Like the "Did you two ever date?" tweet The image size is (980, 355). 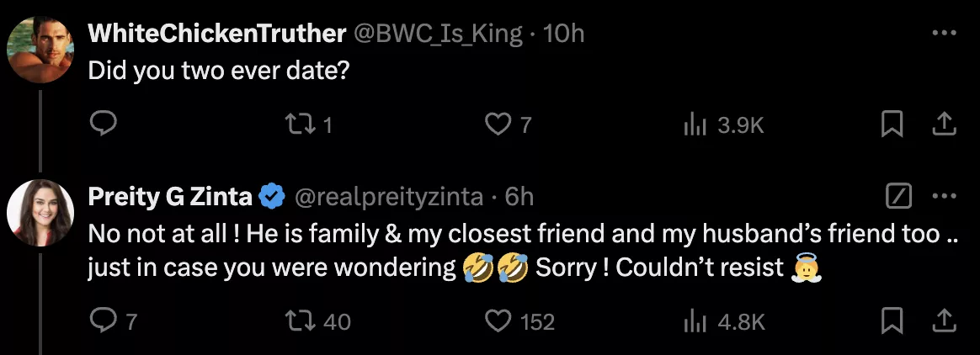pyautogui.click(x=498, y=125)
